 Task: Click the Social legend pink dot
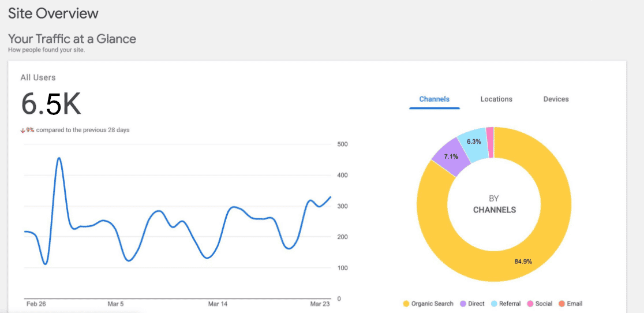[530, 304]
